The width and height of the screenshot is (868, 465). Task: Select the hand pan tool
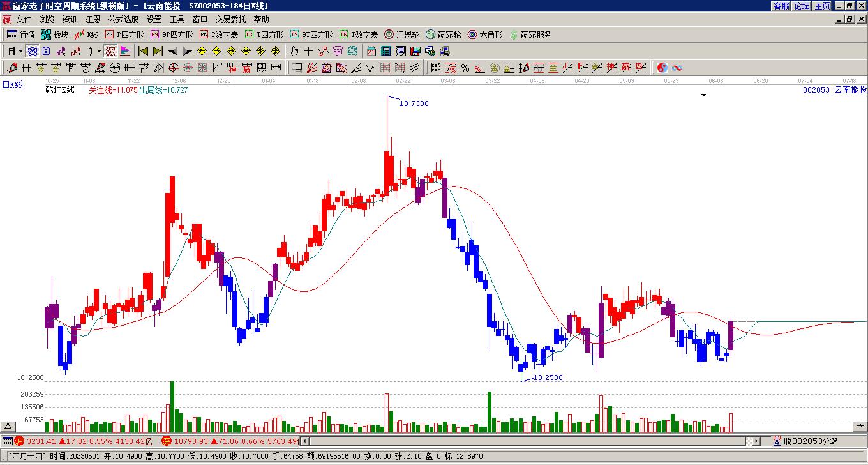point(294,51)
